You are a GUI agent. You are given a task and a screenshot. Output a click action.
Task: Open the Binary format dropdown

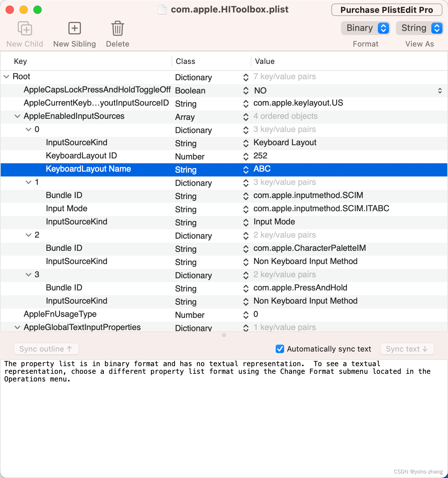pyautogui.click(x=366, y=28)
